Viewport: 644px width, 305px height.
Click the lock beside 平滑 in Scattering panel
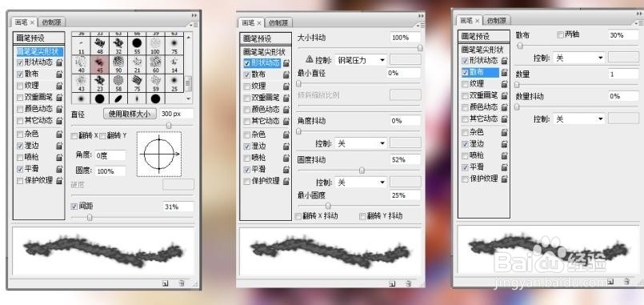504,167
